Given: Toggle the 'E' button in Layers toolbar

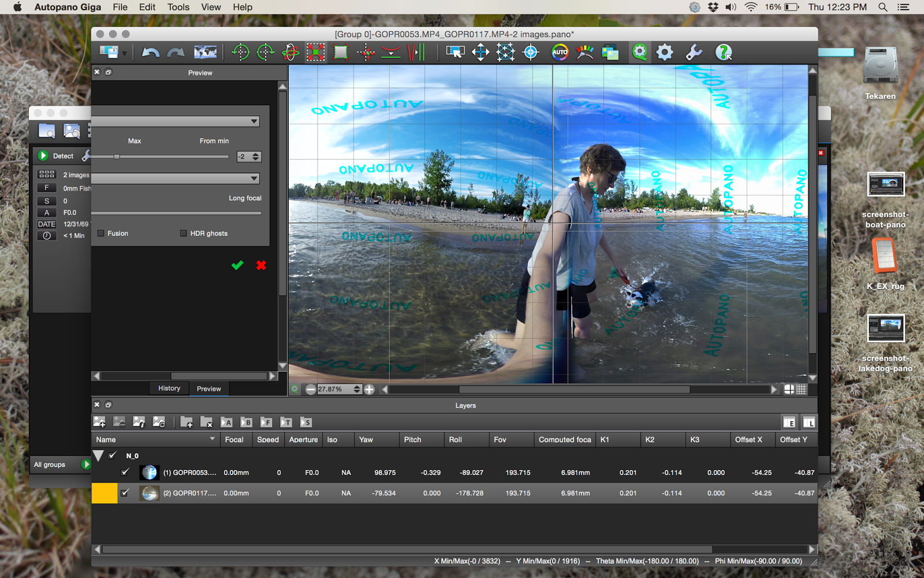Looking at the screenshot, I should pos(789,423).
